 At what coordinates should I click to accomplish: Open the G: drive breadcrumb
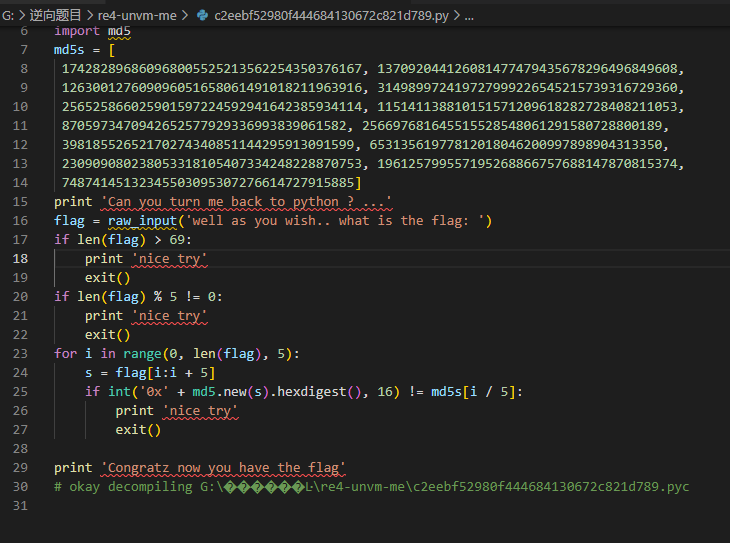tap(8, 17)
